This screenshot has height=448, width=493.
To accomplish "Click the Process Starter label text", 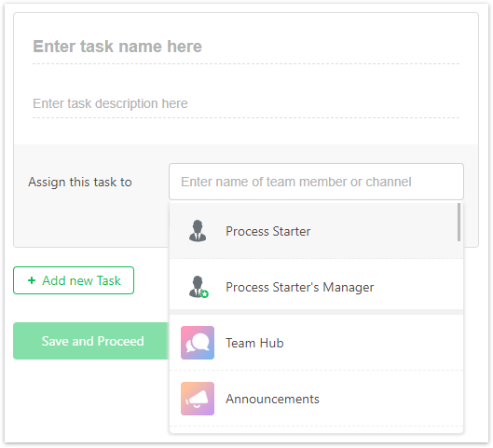I will (x=268, y=231).
